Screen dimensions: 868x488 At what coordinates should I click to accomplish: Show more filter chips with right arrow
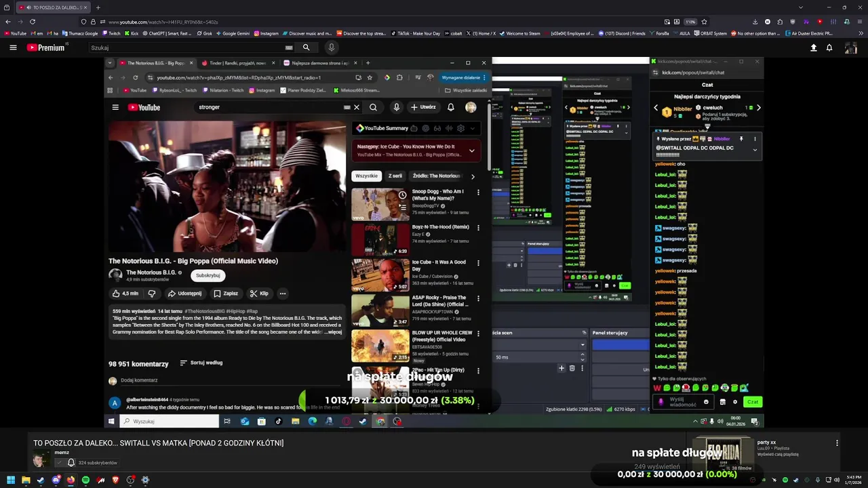tap(473, 176)
